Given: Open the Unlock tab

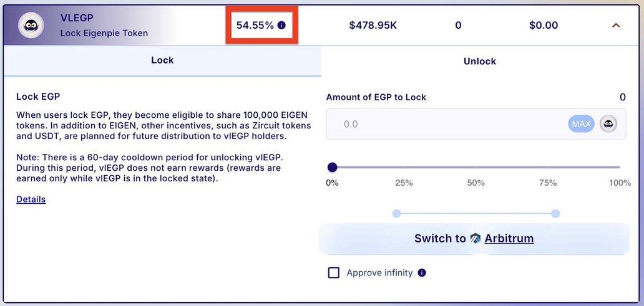Looking at the screenshot, I should [x=479, y=61].
